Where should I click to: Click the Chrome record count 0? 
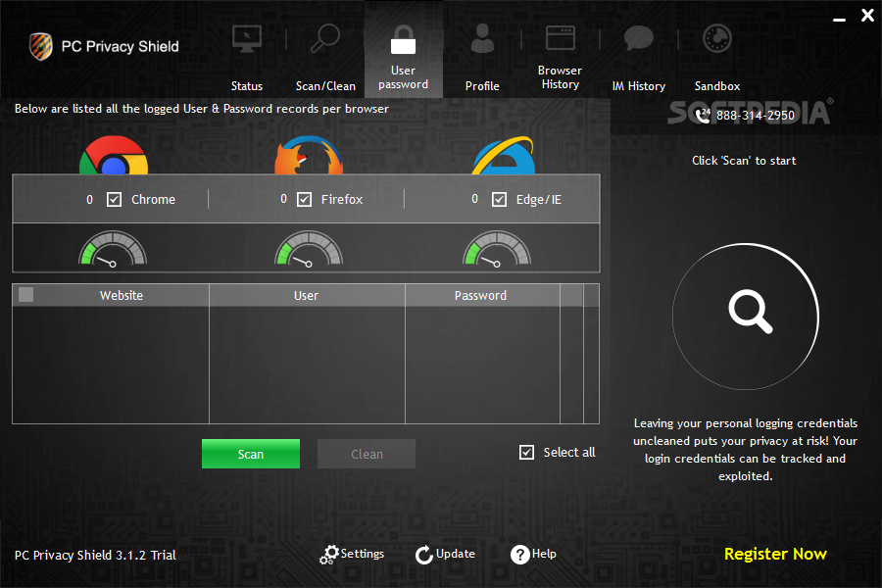pyautogui.click(x=89, y=200)
